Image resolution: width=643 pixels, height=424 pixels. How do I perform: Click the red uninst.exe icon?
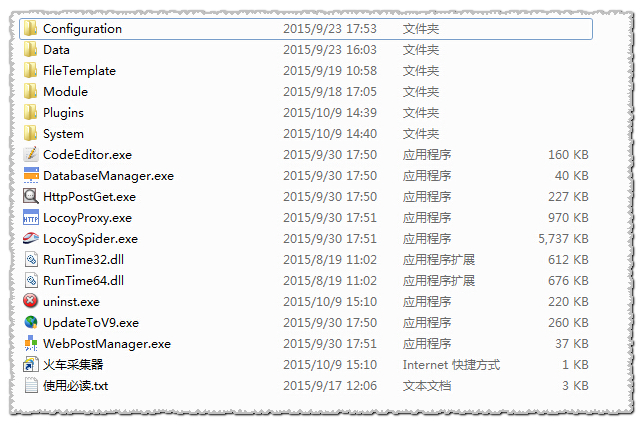31,301
